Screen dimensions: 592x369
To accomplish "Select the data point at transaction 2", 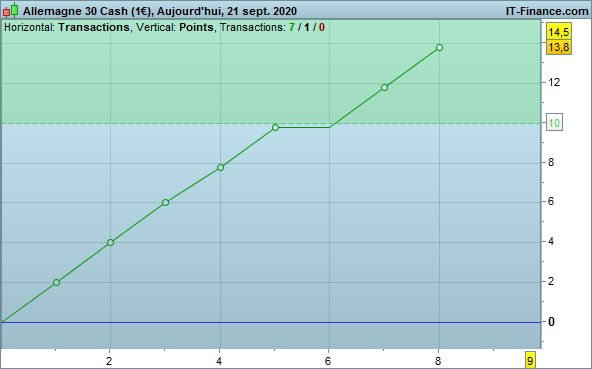I will pyautogui.click(x=110, y=242).
